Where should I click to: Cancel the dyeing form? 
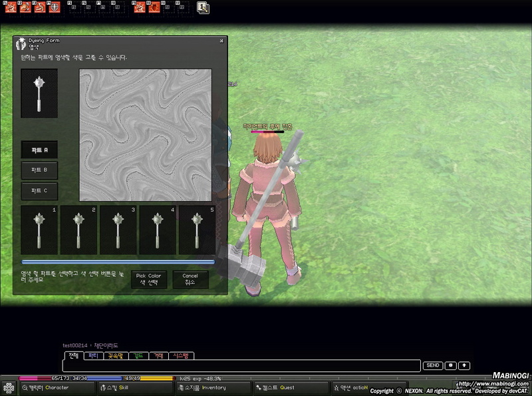pyautogui.click(x=190, y=280)
